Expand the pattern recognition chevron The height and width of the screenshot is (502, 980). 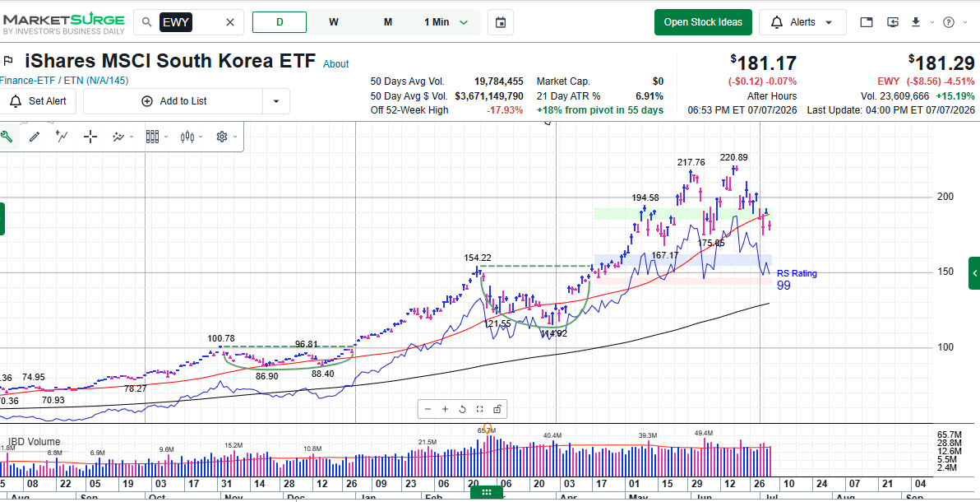pos(131,137)
